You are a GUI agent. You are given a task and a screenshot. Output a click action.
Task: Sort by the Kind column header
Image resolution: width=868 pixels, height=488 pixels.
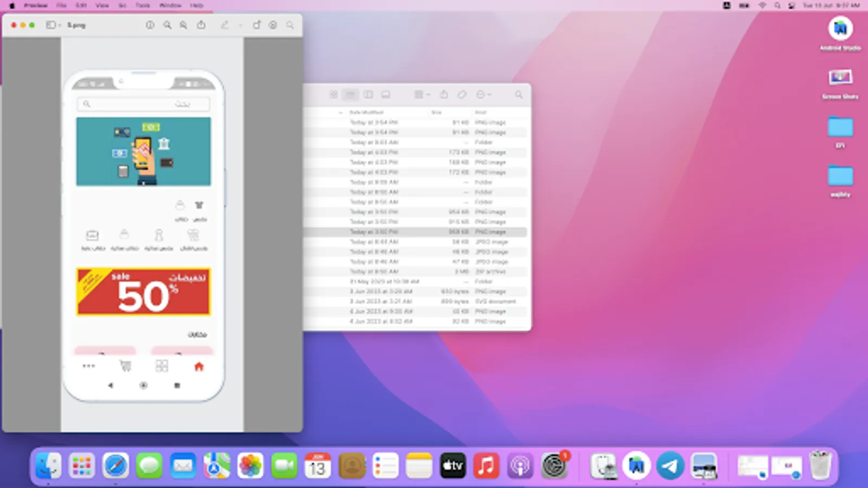tap(481, 112)
